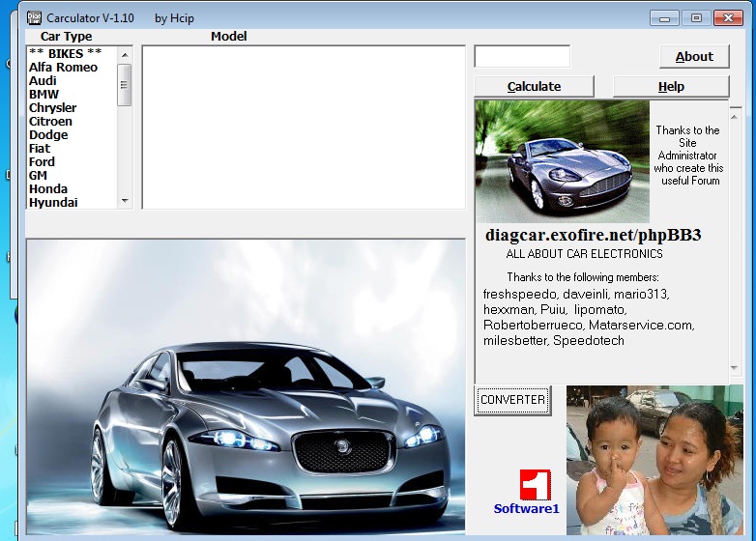
Task: Click the Software1 label text
Action: tap(527, 509)
